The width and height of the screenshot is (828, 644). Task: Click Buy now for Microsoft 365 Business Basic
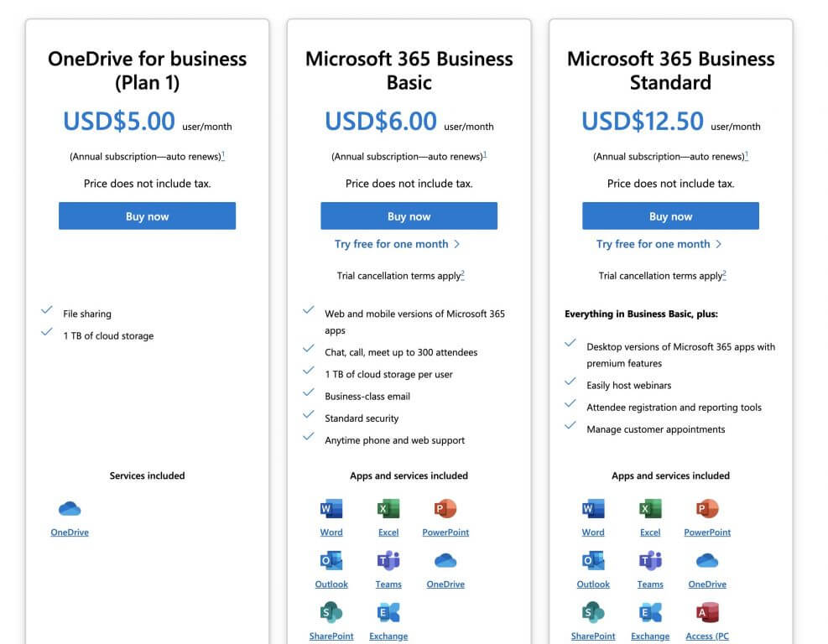(x=409, y=216)
